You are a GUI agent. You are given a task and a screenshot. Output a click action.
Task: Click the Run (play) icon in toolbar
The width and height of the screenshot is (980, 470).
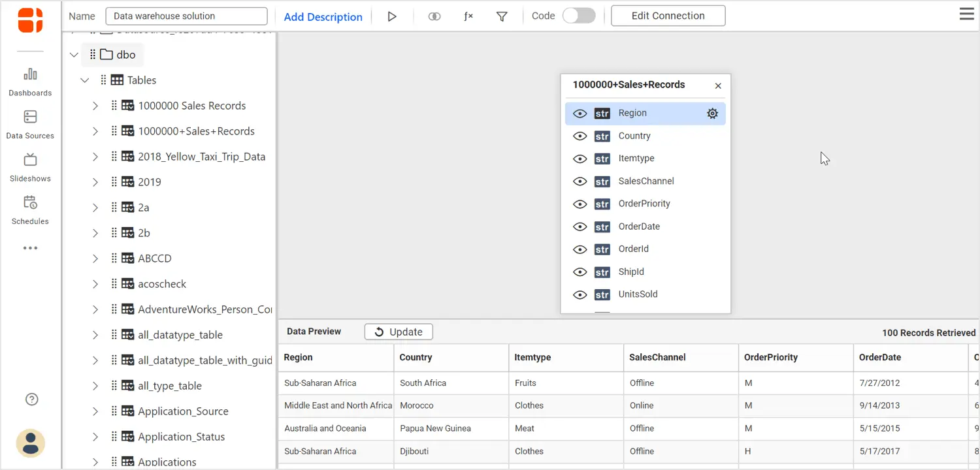[392, 16]
